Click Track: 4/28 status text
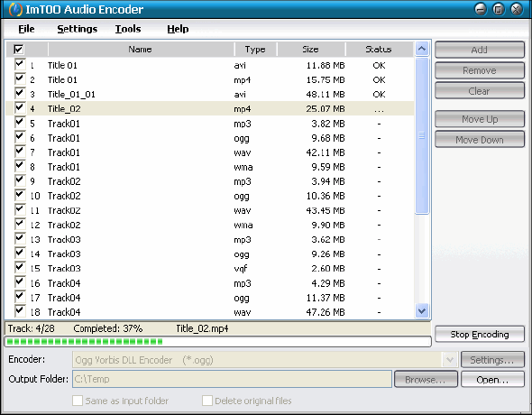The height and width of the screenshot is (415, 532). point(31,328)
